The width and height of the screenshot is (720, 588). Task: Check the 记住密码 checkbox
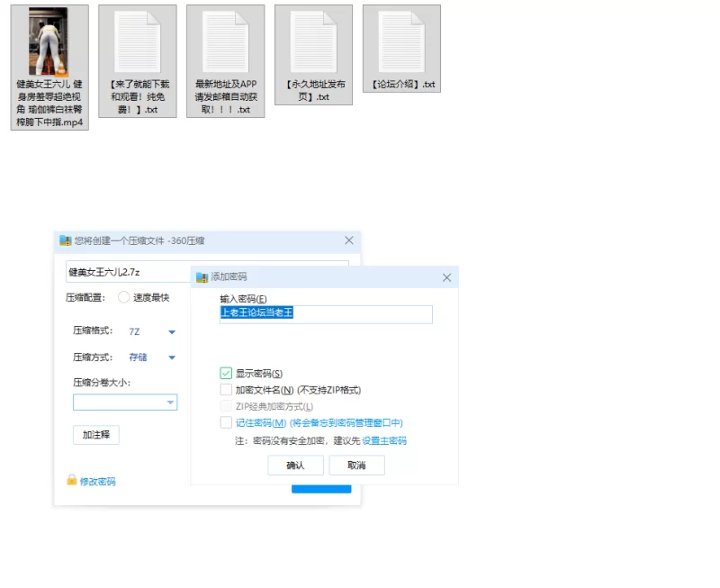(x=226, y=422)
